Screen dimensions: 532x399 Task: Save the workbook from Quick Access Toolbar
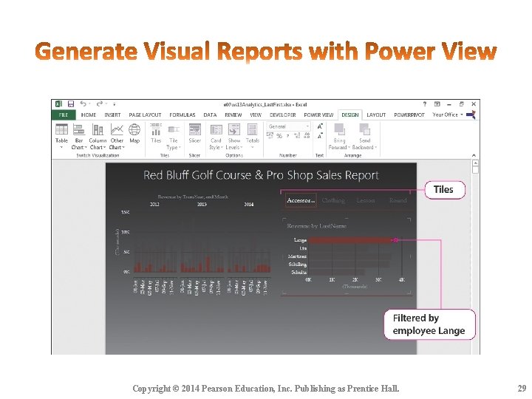click(71, 104)
